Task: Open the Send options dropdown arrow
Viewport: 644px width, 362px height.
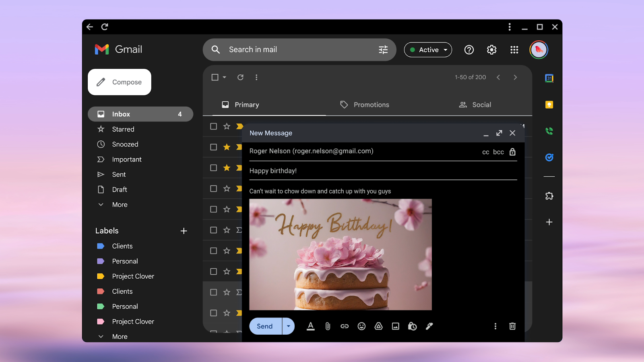Action: (288, 326)
